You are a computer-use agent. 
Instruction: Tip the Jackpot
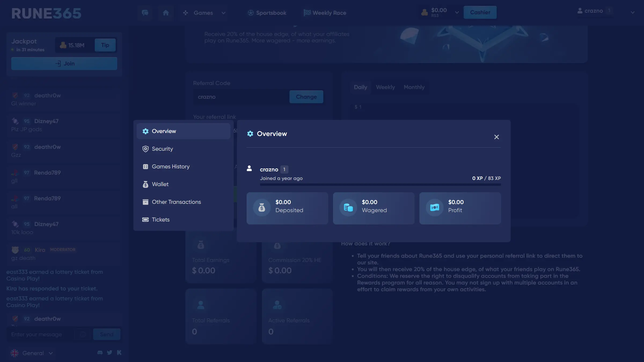105,45
